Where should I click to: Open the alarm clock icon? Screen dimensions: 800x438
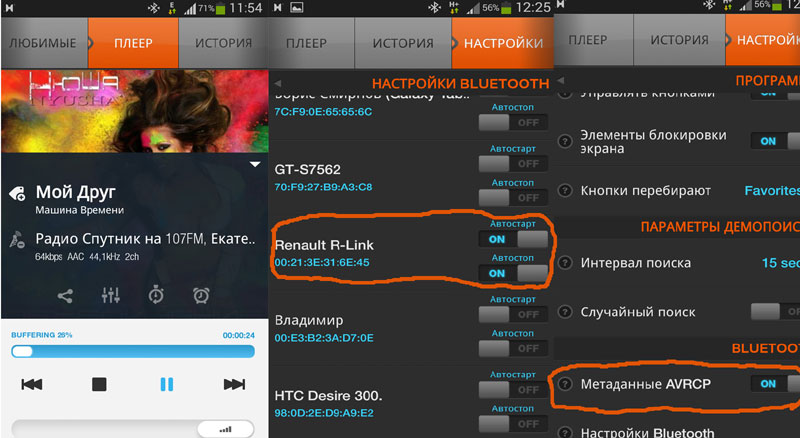tap(201, 295)
